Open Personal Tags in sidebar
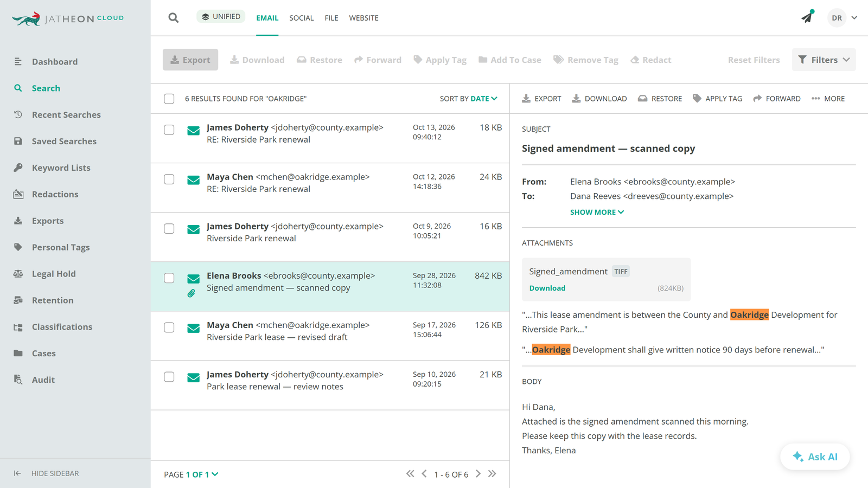 click(60, 248)
